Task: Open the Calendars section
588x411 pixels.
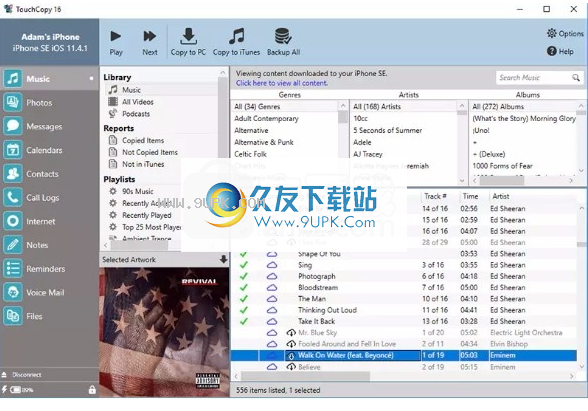Action: click(x=50, y=150)
